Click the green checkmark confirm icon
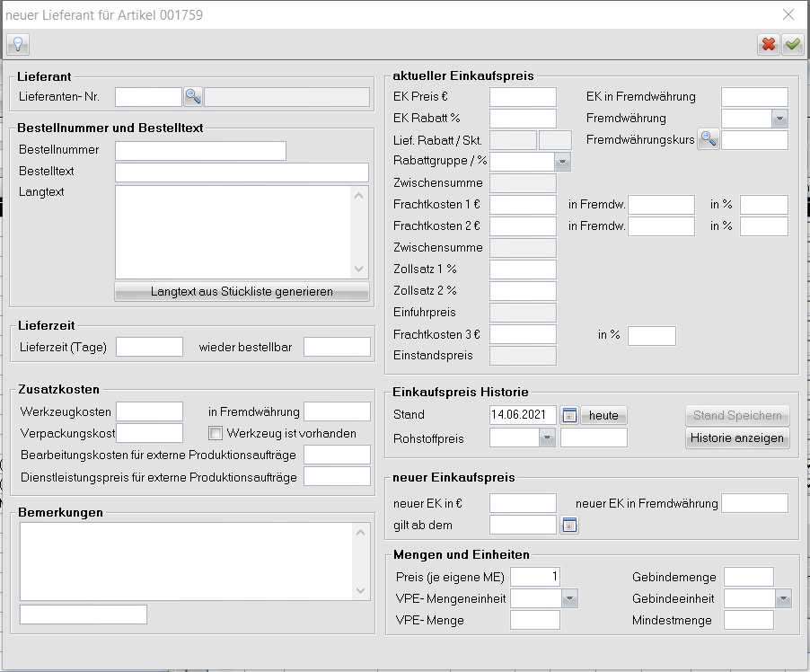Viewport: 810px width, 672px height. 792,44
